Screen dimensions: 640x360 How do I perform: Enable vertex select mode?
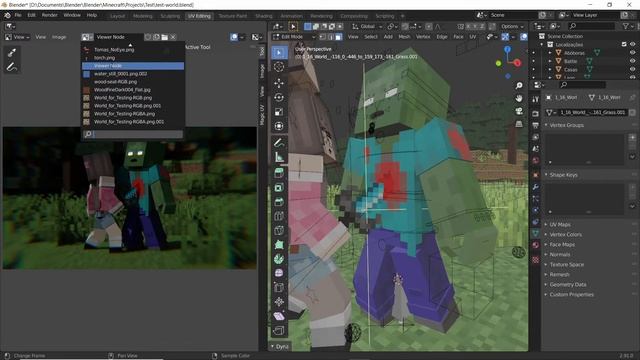322,37
